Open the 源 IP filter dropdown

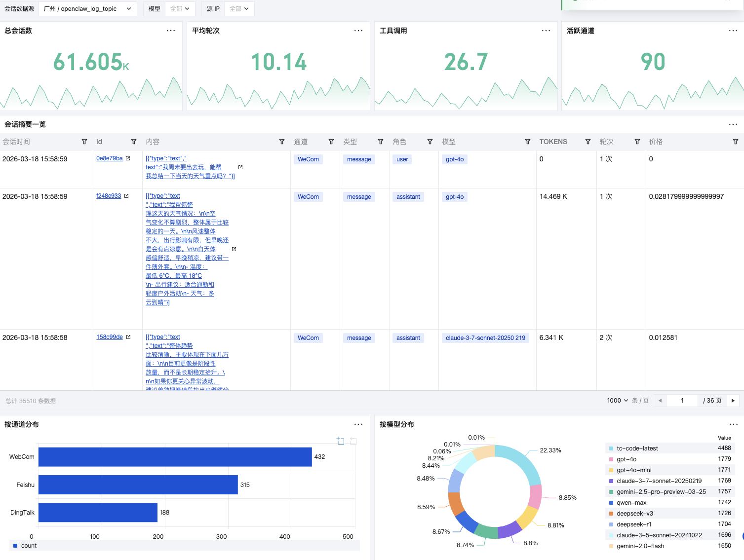[x=239, y=9]
